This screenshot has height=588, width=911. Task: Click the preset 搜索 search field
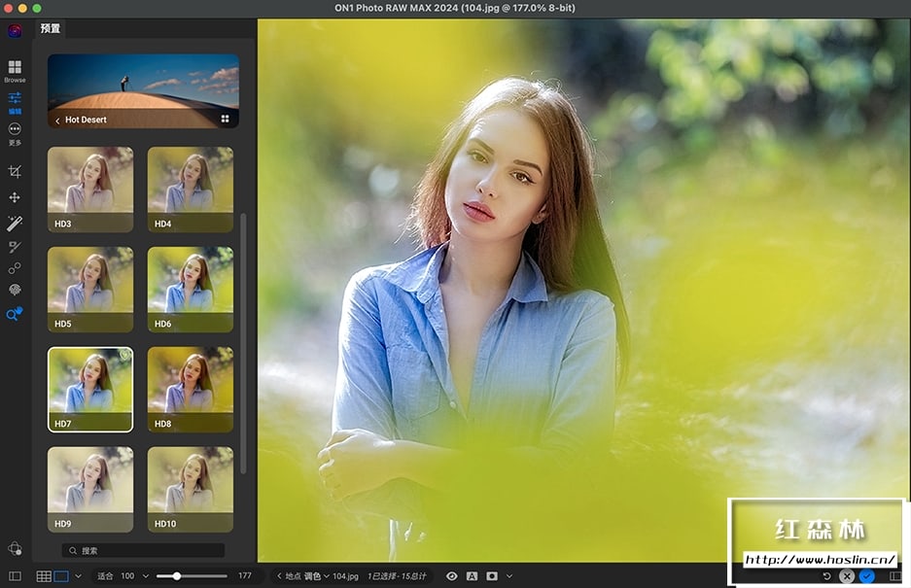coord(143,550)
